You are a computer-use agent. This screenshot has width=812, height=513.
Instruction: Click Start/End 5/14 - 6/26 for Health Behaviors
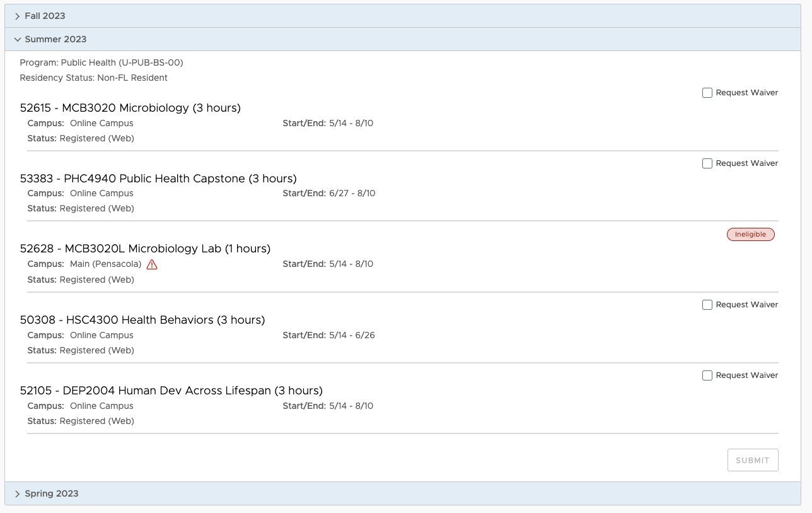click(x=329, y=335)
